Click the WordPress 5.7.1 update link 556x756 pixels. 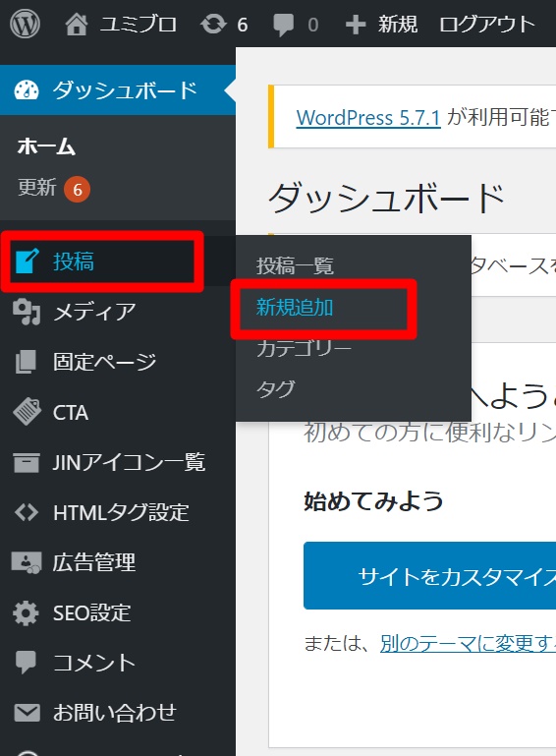pyautogui.click(x=368, y=117)
